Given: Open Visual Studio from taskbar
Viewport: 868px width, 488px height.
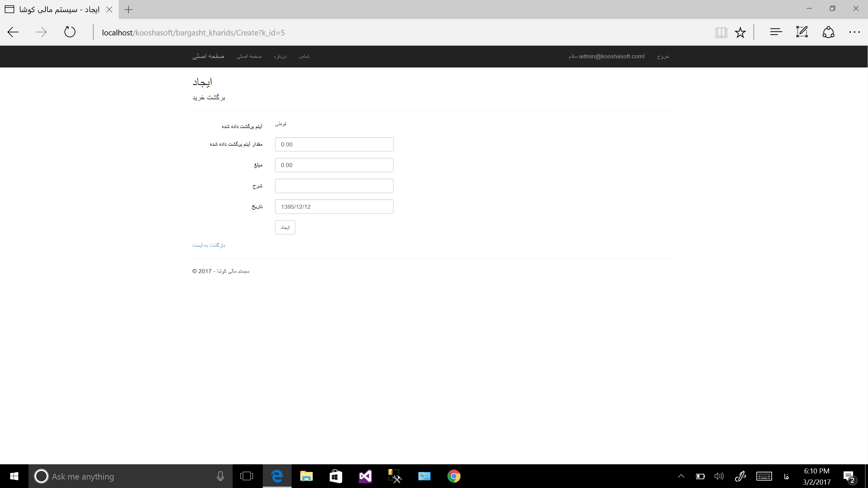Looking at the screenshot, I should pos(365,476).
